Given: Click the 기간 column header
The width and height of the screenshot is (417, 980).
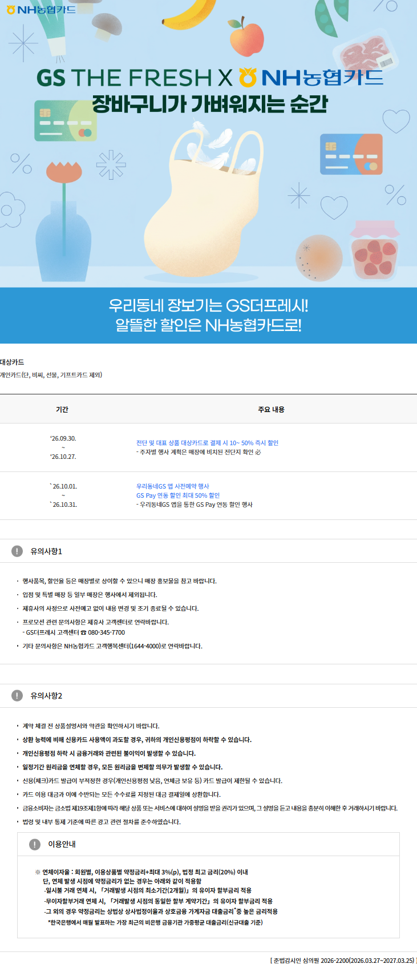Looking at the screenshot, I should tap(62, 409).
